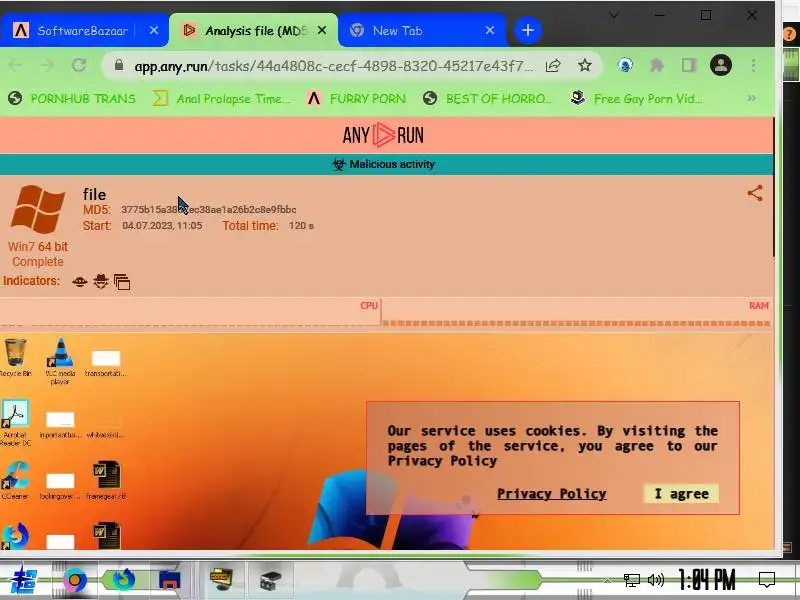The image size is (800, 600).
Task: Open network status in system tray
Action: 632,580
